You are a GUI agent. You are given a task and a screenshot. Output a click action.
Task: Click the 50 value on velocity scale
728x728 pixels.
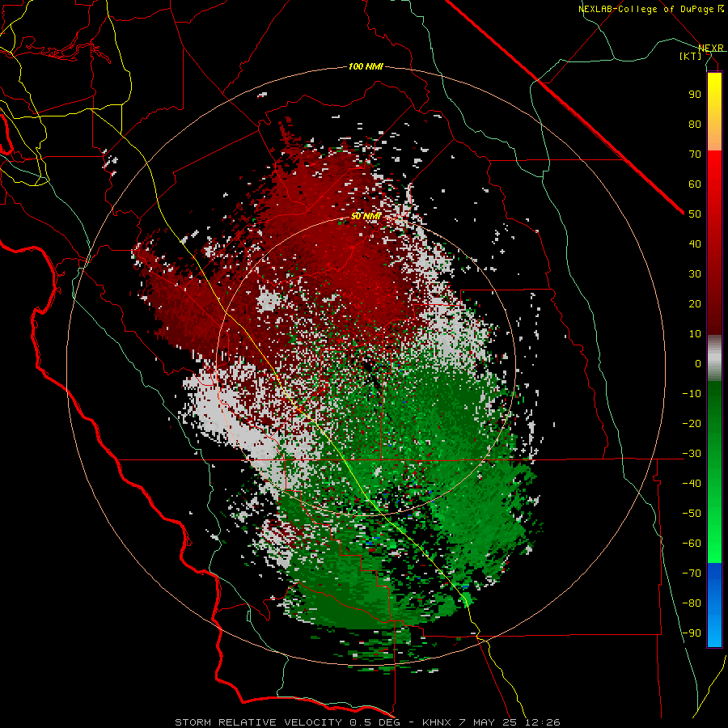click(x=695, y=214)
